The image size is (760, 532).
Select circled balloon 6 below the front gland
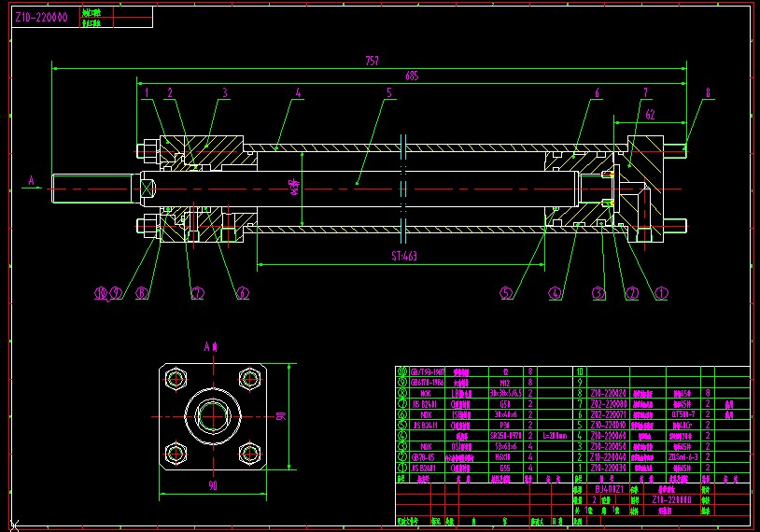point(243,293)
